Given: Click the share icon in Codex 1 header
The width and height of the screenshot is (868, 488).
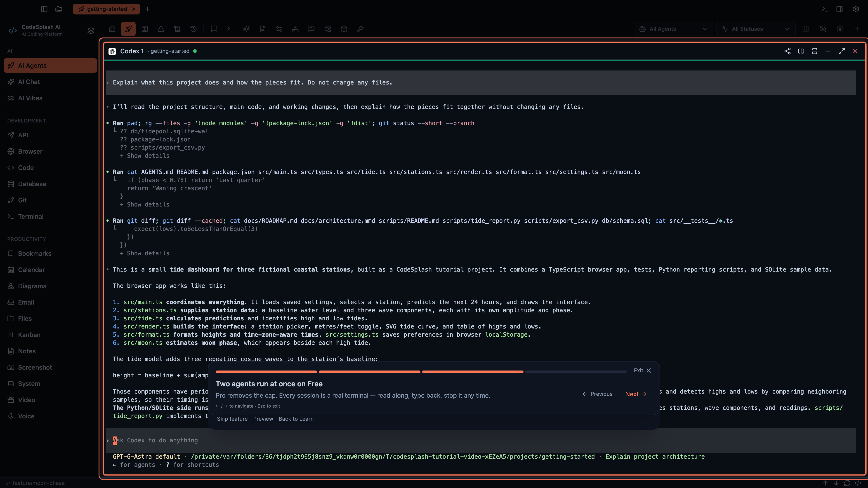Looking at the screenshot, I should tap(788, 51).
